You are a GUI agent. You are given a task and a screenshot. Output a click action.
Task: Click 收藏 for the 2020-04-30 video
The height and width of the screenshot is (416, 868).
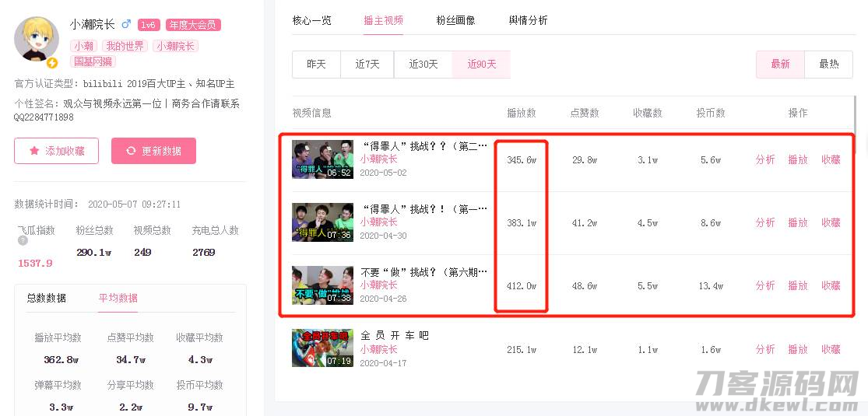tap(831, 222)
